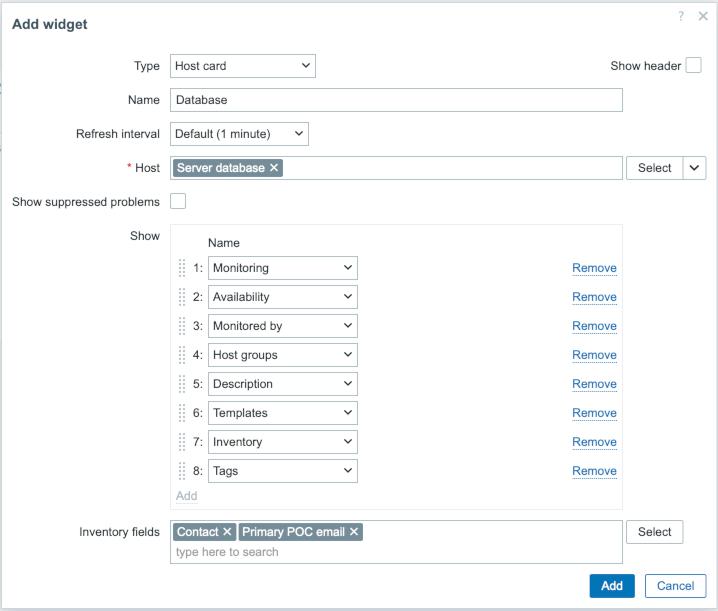Remove the Templates row
The width and height of the screenshot is (718, 611).
pyautogui.click(x=594, y=413)
